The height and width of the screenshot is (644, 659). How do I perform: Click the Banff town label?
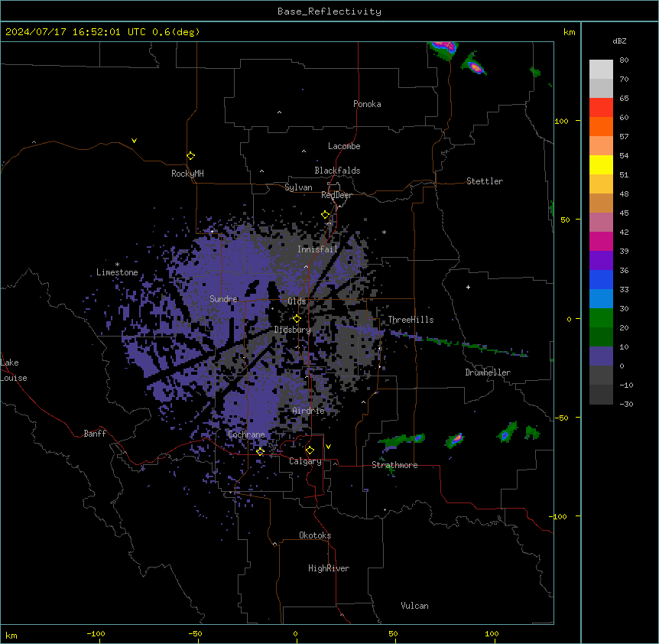(x=95, y=434)
